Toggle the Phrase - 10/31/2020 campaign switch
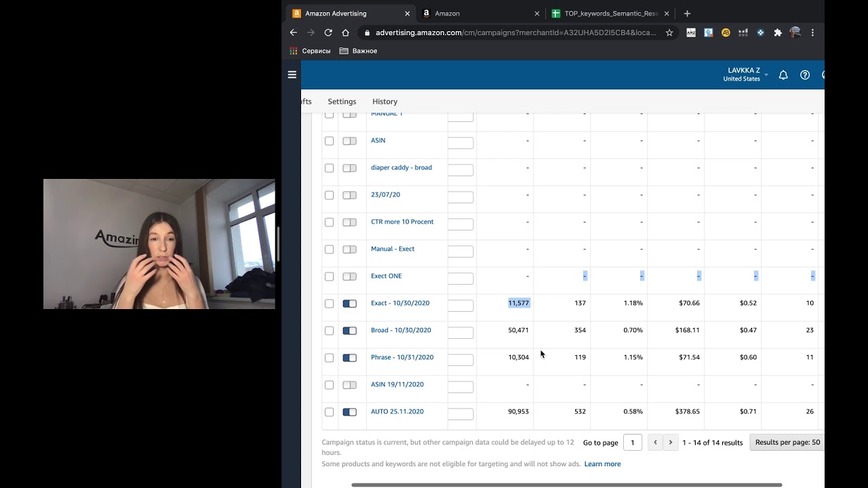The width and height of the screenshot is (868, 488). [349, 358]
